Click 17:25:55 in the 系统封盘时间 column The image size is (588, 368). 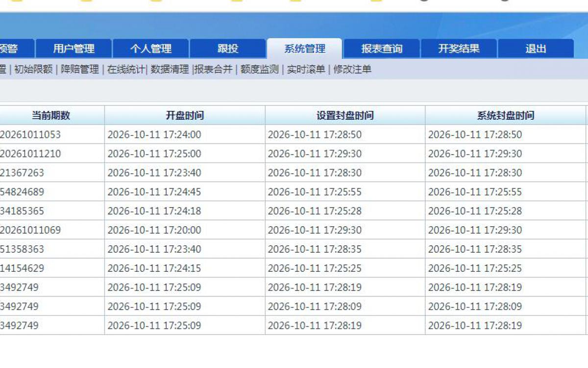(x=475, y=192)
